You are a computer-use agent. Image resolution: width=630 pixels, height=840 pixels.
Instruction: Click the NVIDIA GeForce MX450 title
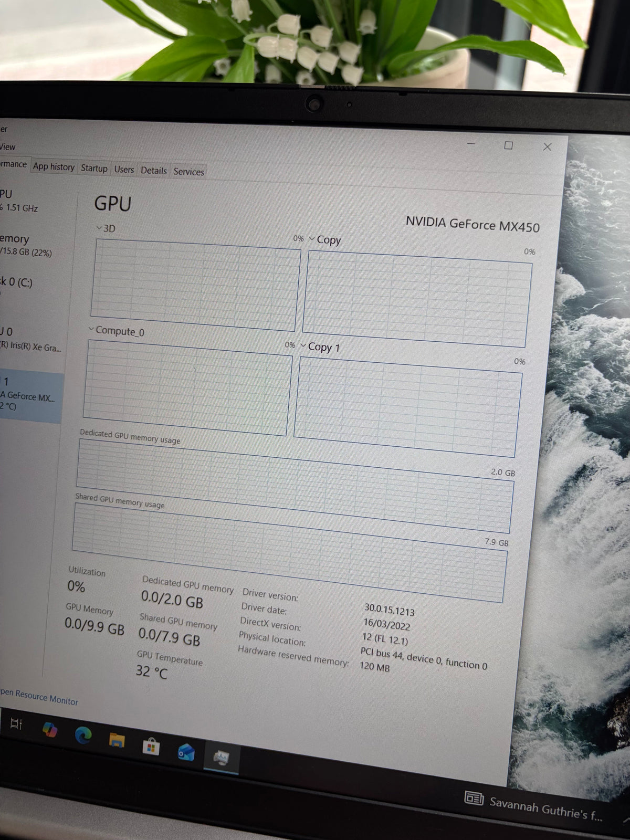[472, 224]
